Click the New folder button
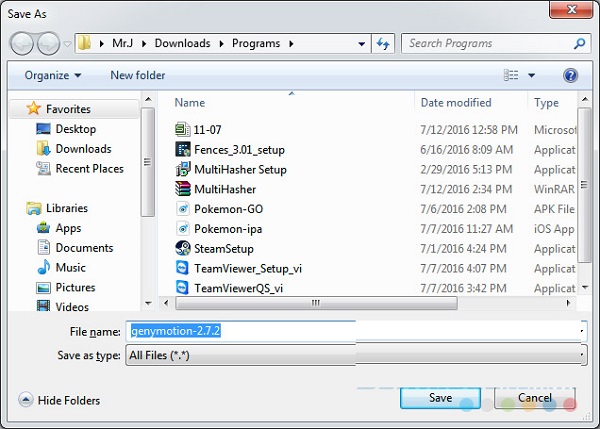This screenshot has width=600, height=429. tap(137, 75)
